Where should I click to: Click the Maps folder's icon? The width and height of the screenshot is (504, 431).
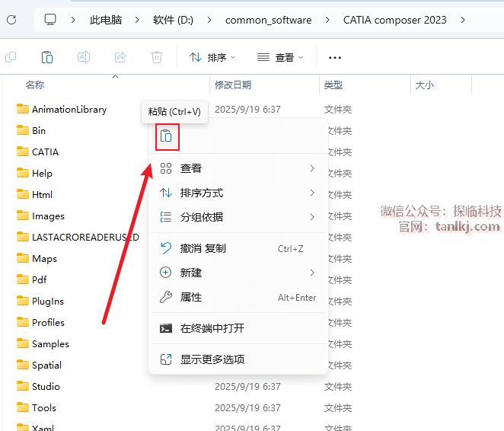coord(23,258)
